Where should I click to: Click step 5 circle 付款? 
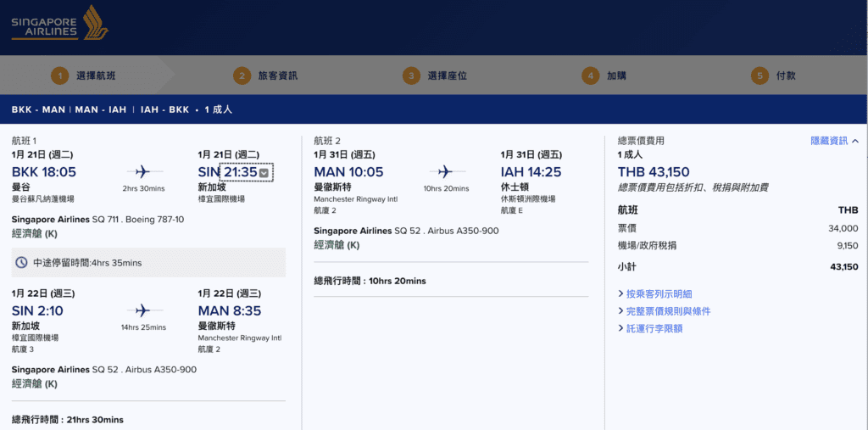[x=760, y=76]
